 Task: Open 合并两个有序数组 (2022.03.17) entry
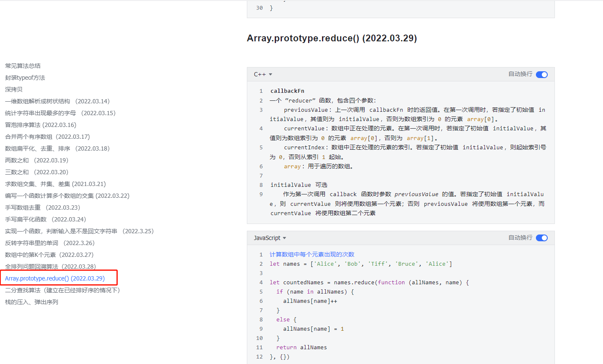(47, 137)
